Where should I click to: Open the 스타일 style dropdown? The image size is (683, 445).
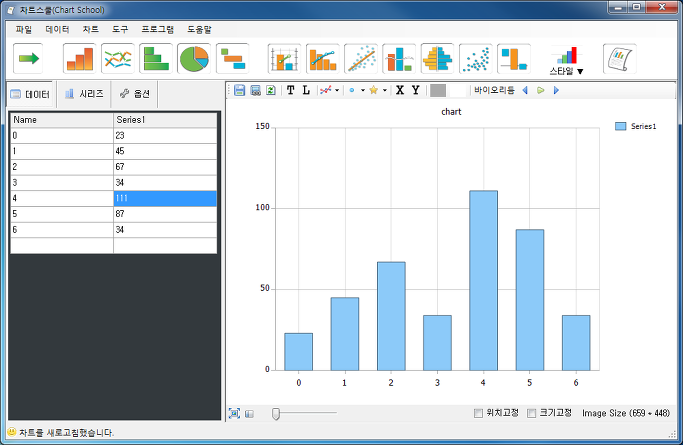point(566,61)
